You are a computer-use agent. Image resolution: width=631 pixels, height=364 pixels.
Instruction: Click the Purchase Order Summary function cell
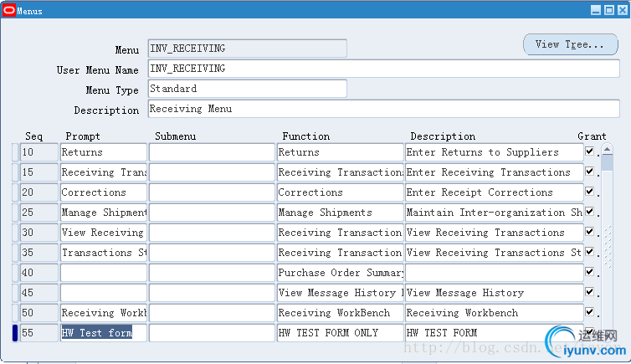pos(340,273)
